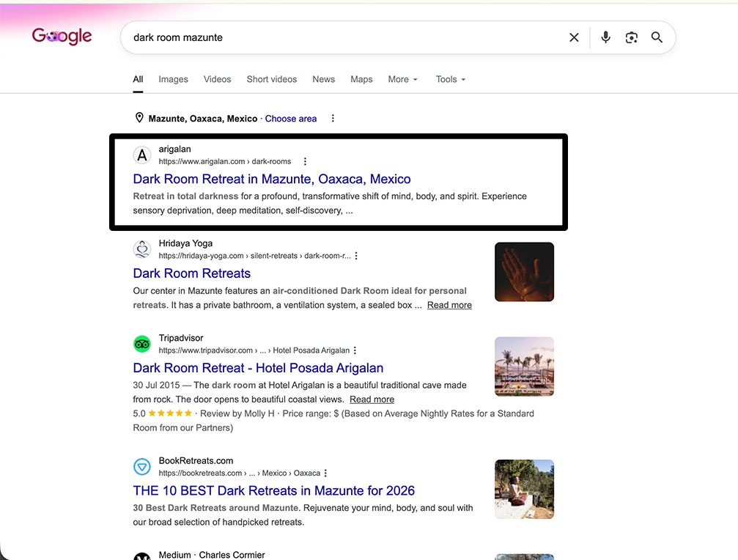
Task: Open the BookRetreats meditation thumbnail
Action: (x=524, y=490)
